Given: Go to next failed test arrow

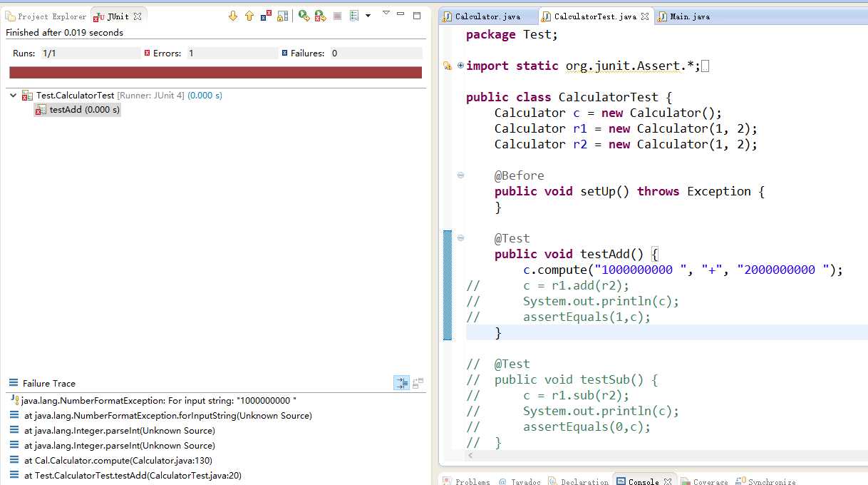Looking at the screenshot, I should [233, 16].
